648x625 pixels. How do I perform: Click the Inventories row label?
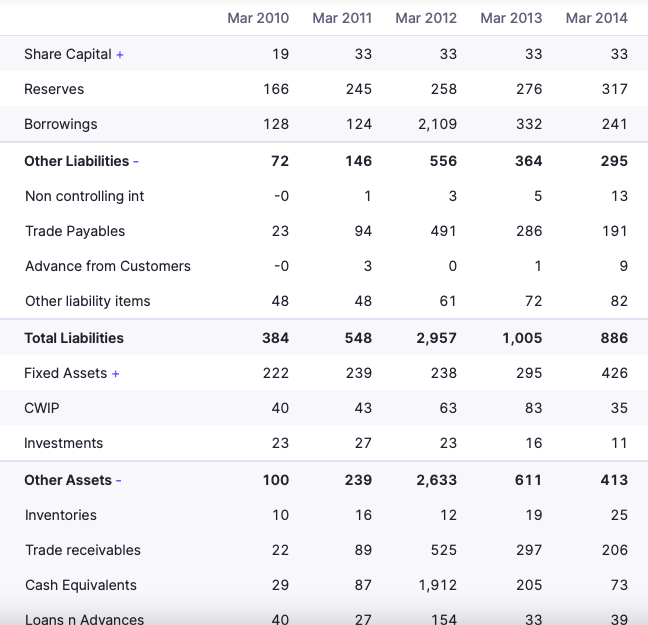(x=61, y=515)
